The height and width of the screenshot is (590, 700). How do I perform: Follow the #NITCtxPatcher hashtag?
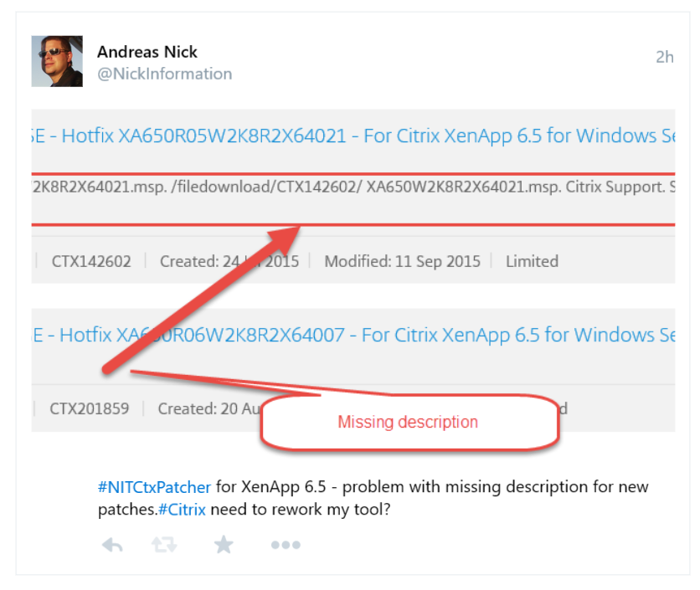[x=154, y=487]
